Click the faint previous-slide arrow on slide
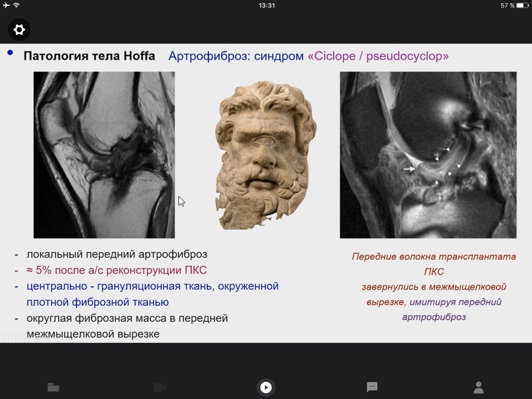 tap(5, 337)
